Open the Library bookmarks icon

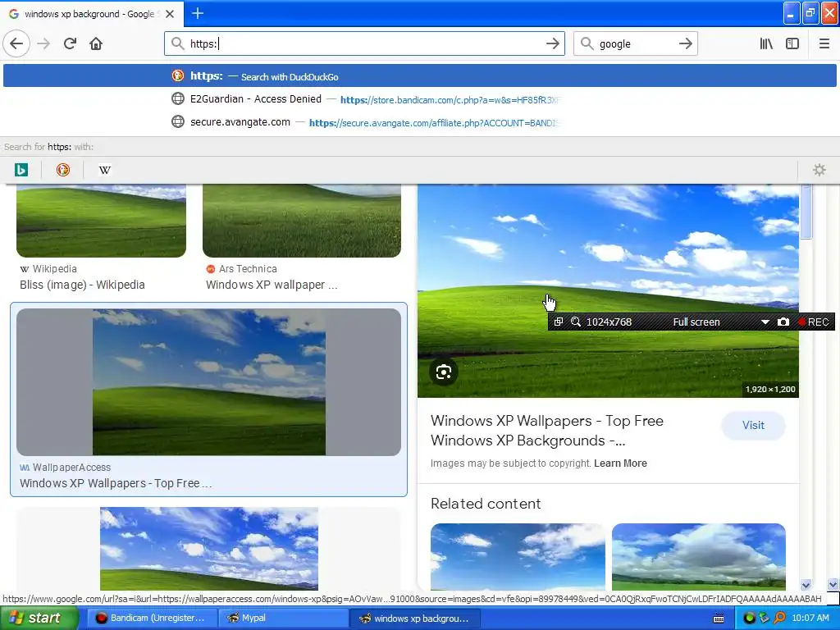pyautogui.click(x=766, y=43)
